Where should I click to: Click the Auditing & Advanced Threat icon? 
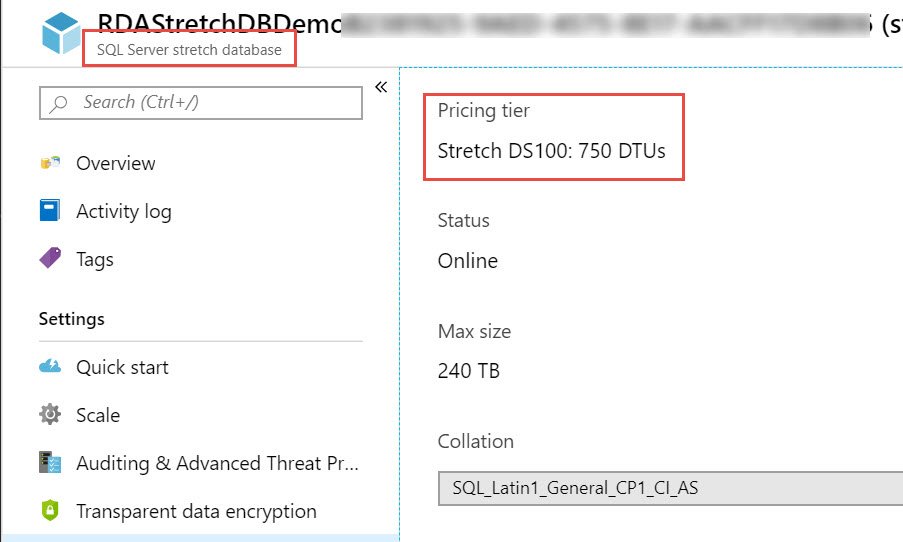click(50, 463)
